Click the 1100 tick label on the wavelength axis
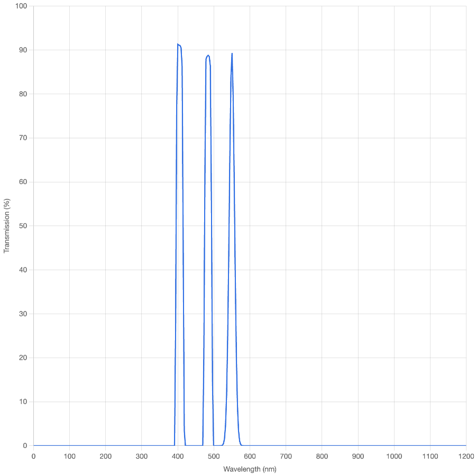Viewport: 476px width, 476px height. coord(429,456)
